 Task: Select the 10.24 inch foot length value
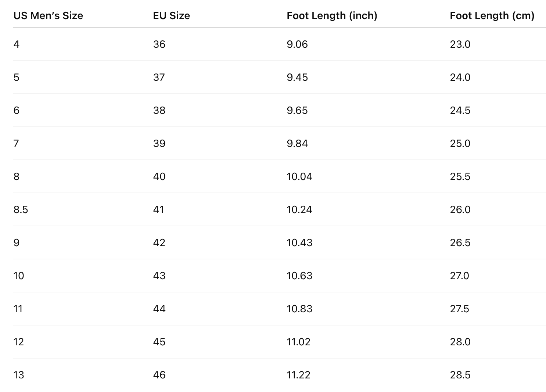pyautogui.click(x=299, y=210)
